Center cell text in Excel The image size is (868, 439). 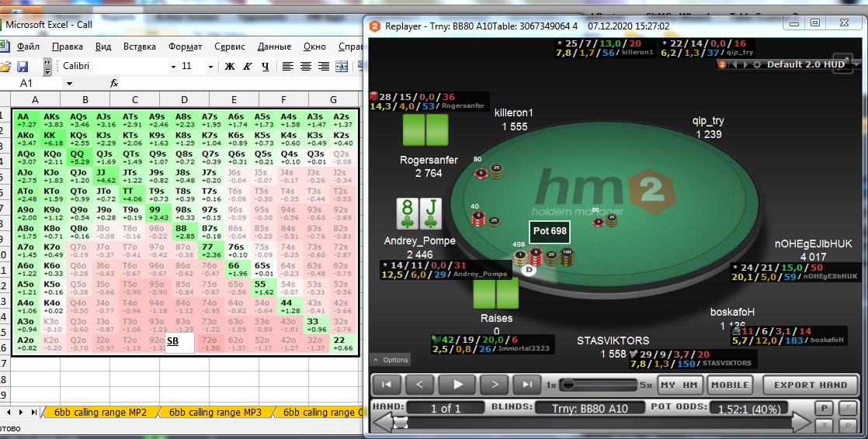coord(306,67)
